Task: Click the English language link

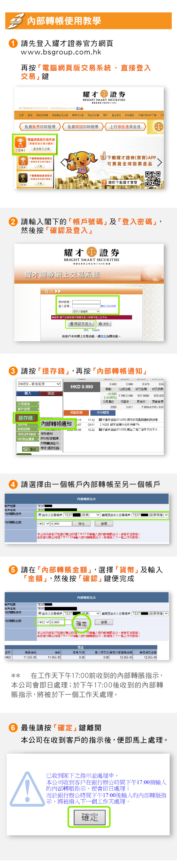Action: point(96,330)
